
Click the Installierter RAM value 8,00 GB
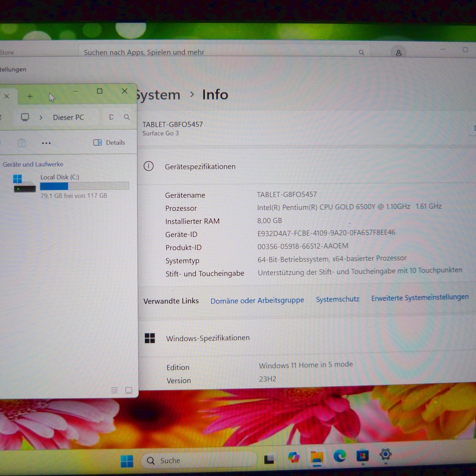coord(270,221)
